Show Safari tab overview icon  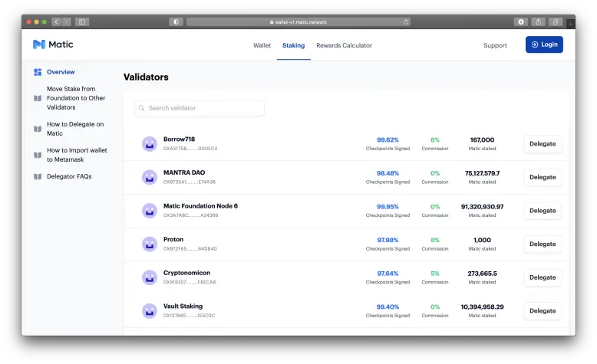tap(556, 21)
